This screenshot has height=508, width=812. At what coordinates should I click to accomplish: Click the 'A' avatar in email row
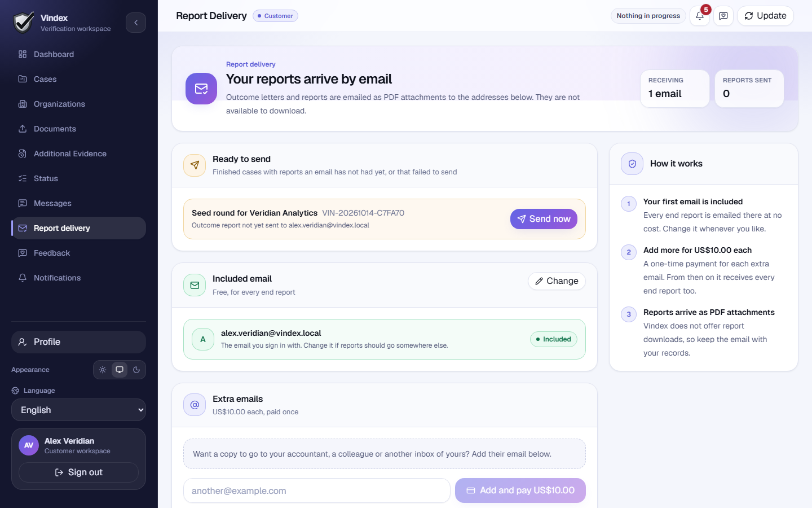point(203,339)
